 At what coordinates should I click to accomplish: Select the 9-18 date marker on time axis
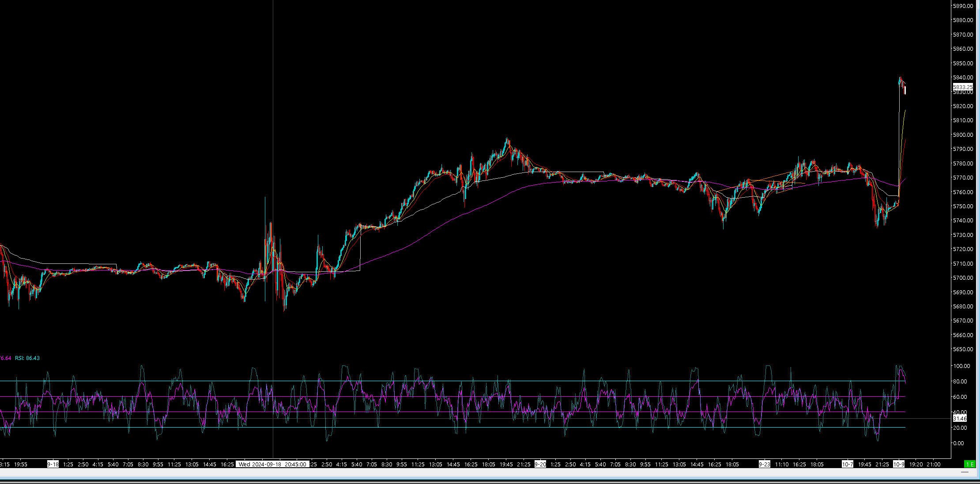(53, 464)
